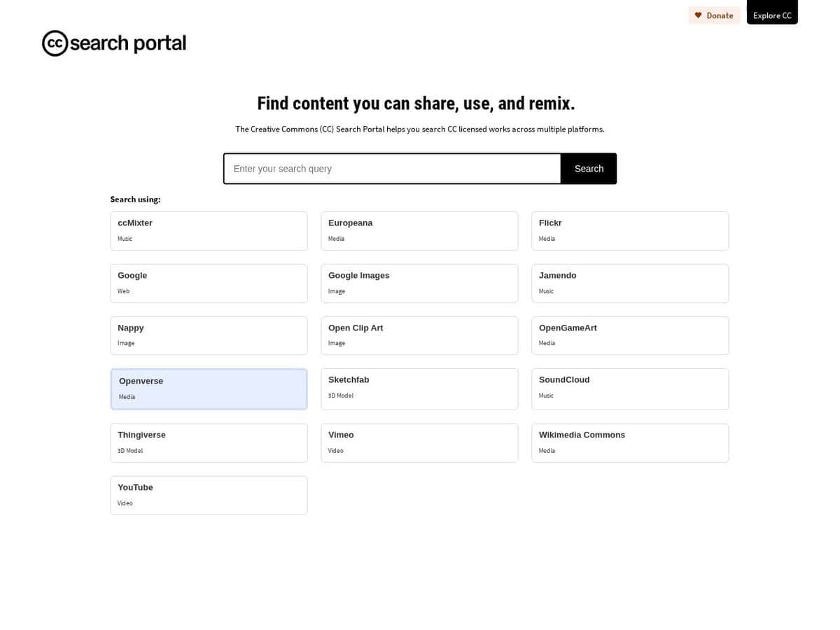This screenshot has height=630, width=840.
Task: Select the Thingiverse 3D Model source
Action: (209, 443)
